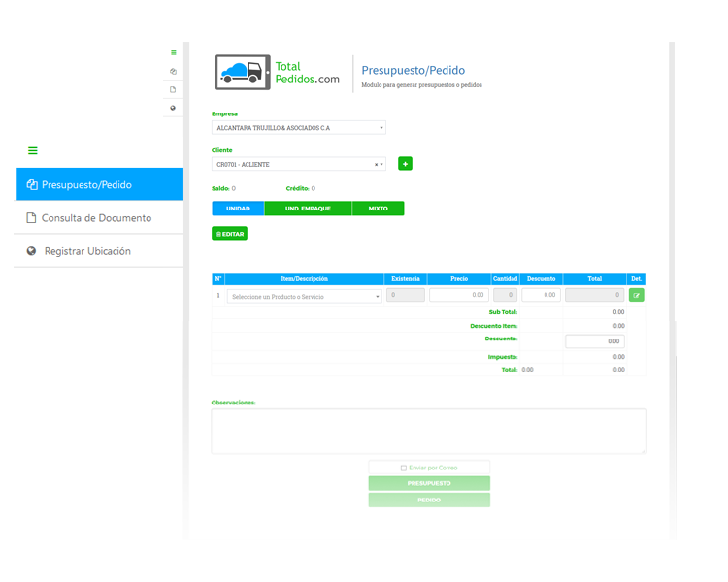Switch unit mode to UND. EMPAQUE
The image size is (728, 582).
point(308,209)
